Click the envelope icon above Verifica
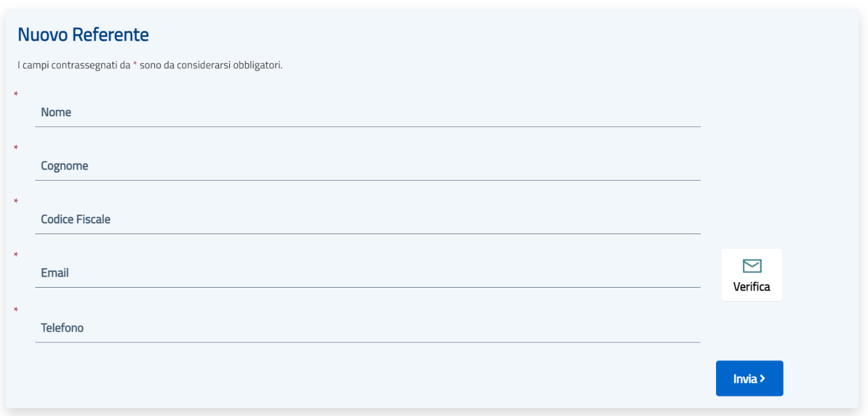The height and width of the screenshot is (416, 868). (x=752, y=266)
